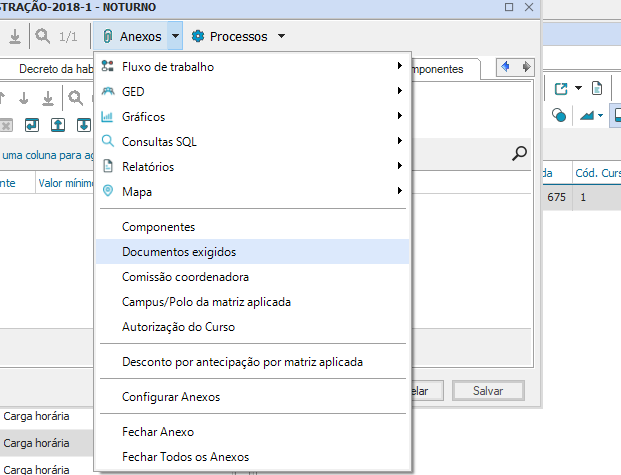The height and width of the screenshot is (475, 621).
Task: Open Configurar Anexos option
Action: pyautogui.click(x=170, y=397)
